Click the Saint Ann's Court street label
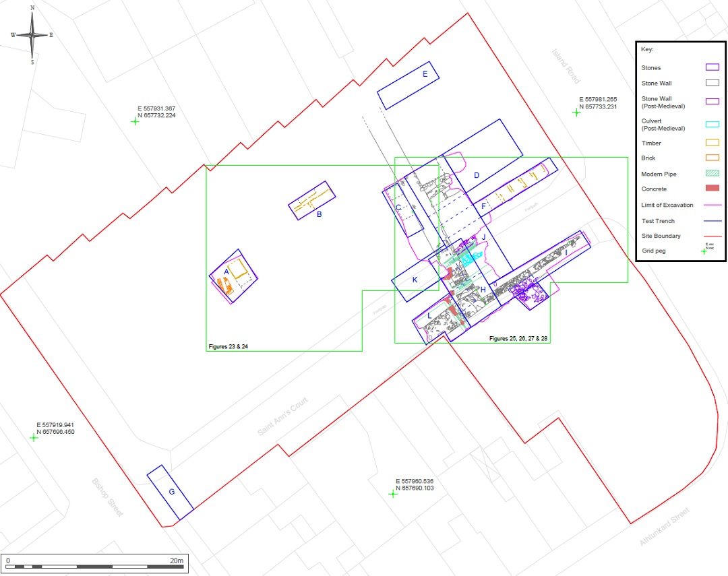This screenshot has height=576, width=728. [x=282, y=416]
